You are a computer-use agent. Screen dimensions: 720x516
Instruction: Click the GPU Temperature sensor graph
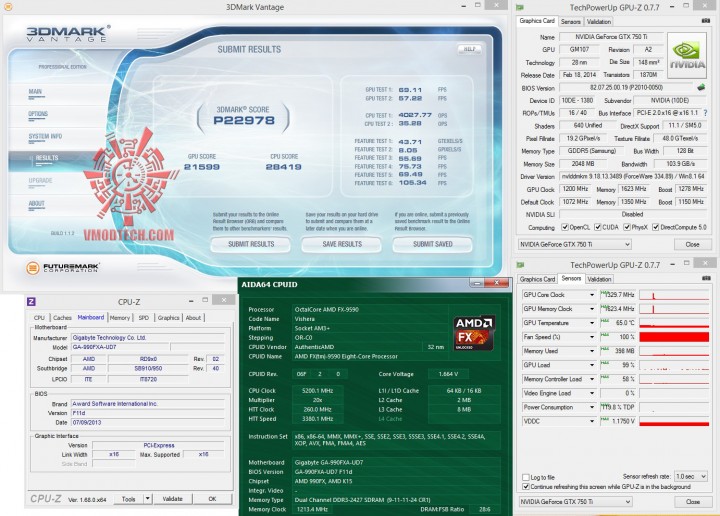(x=674, y=323)
